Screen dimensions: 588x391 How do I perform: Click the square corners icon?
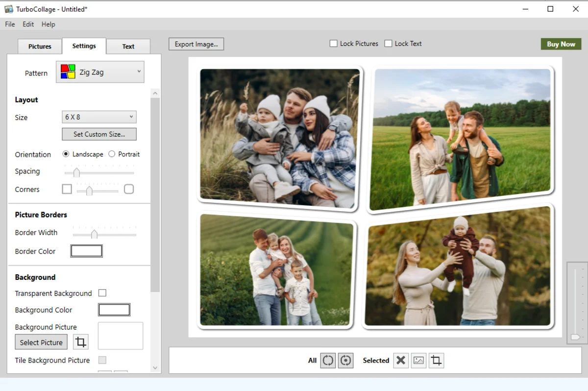(x=67, y=189)
